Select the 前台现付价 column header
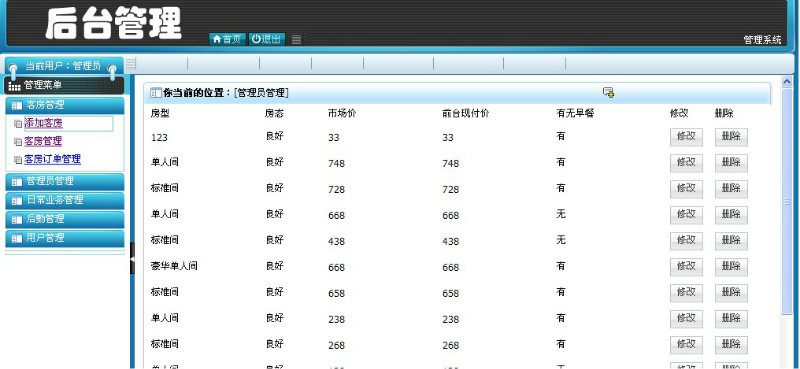Viewport: 800px width, 369px height. click(x=465, y=114)
